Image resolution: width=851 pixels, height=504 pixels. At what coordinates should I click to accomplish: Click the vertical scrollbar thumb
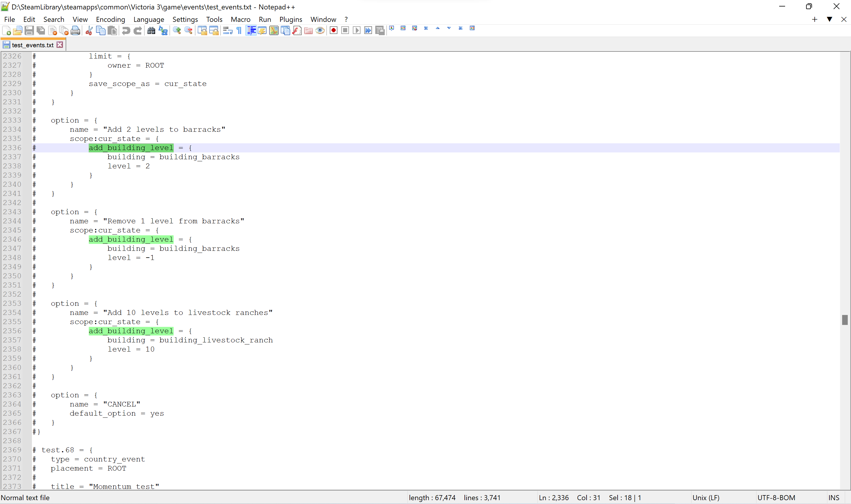tap(845, 320)
